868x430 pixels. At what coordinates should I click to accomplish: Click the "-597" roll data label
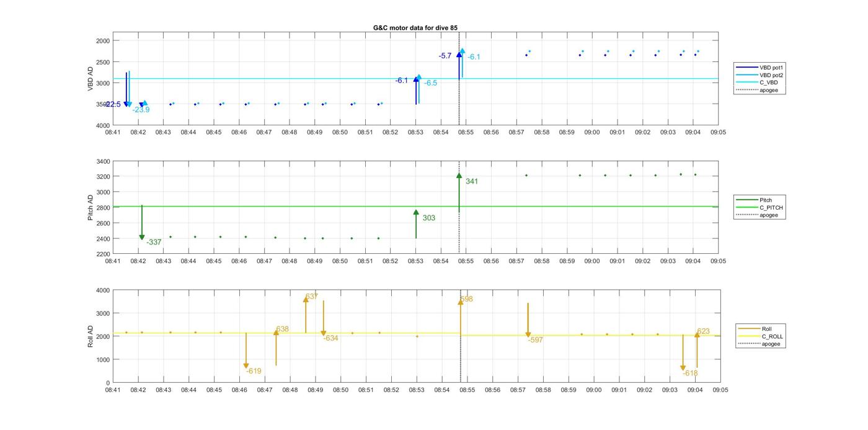coord(535,340)
